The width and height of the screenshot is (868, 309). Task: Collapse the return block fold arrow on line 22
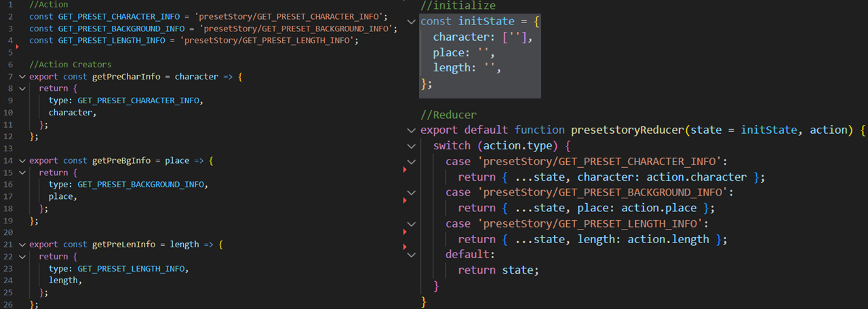click(22, 257)
